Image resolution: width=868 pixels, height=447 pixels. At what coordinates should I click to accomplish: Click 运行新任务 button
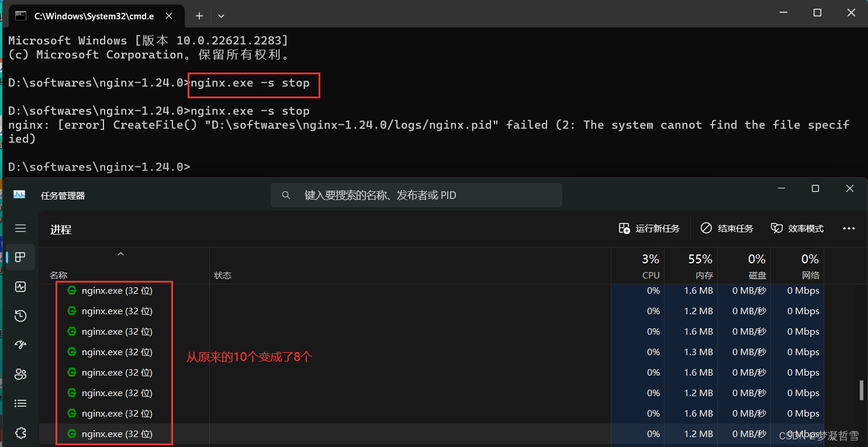(649, 228)
